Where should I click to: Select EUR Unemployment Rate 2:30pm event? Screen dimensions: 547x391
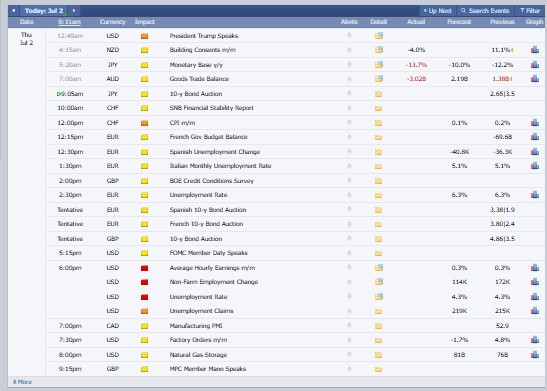tap(198, 195)
